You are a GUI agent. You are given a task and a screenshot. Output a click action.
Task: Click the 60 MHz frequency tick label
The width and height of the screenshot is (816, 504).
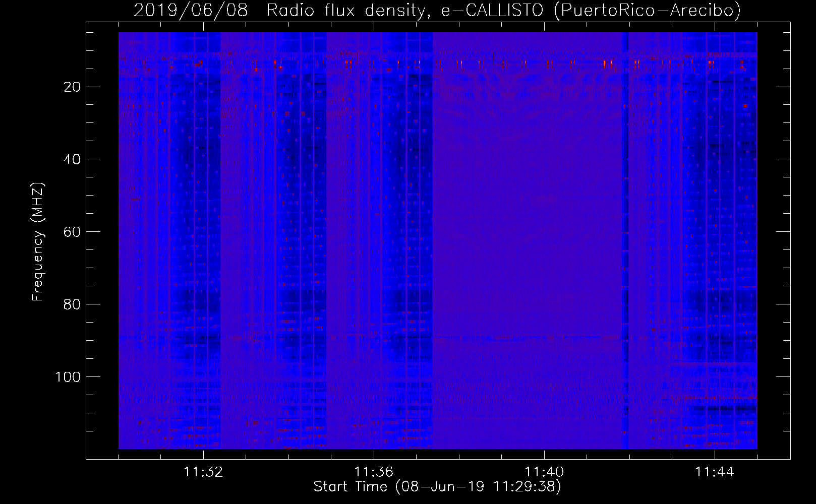(x=72, y=232)
